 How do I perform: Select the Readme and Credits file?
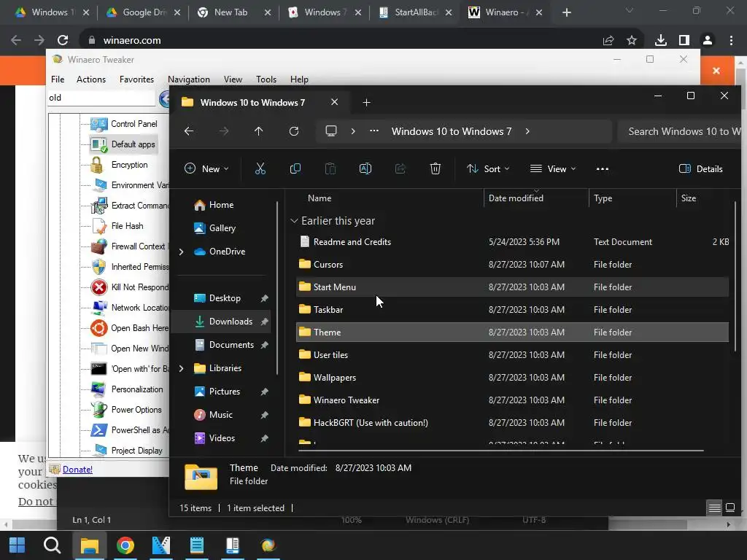pos(512,242)
